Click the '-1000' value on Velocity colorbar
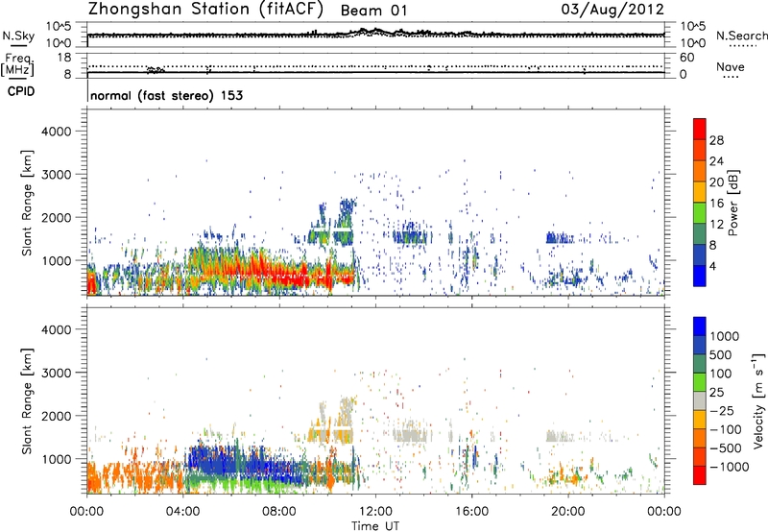 [730, 467]
